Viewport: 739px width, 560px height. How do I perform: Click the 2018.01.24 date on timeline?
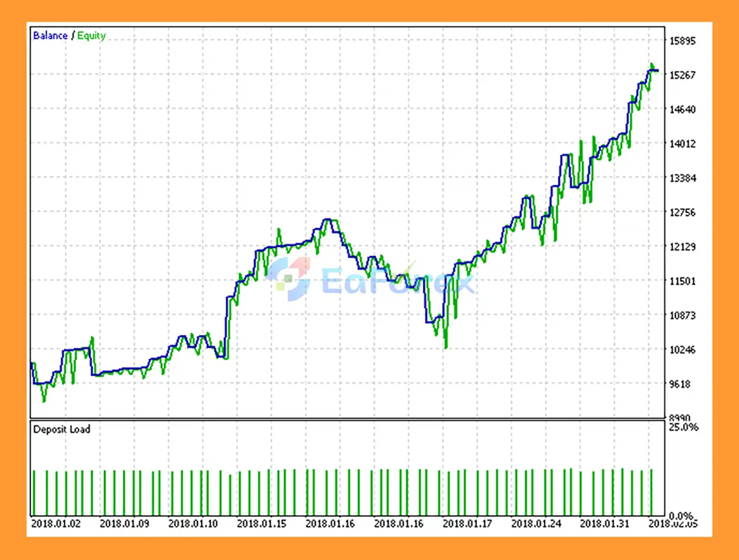pyautogui.click(x=536, y=524)
